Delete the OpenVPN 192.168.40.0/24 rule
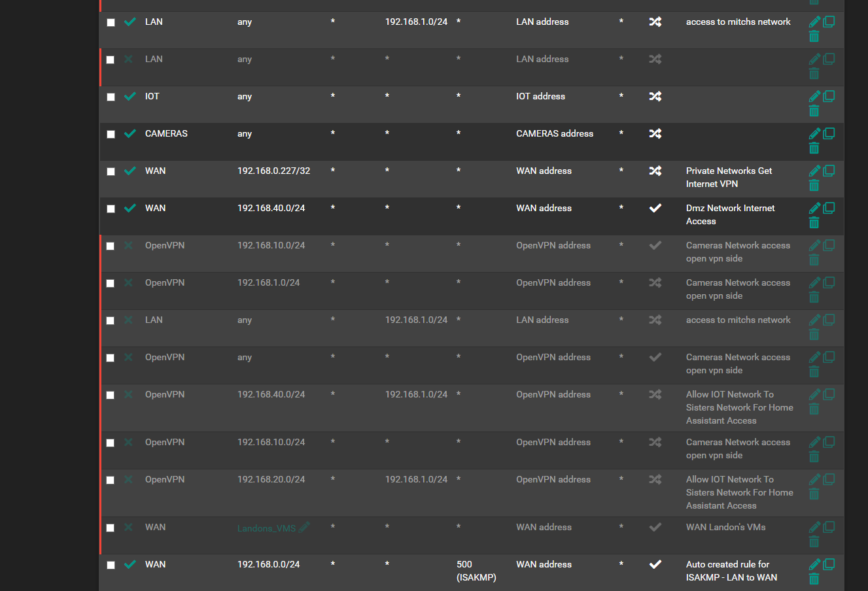The image size is (868, 591). pos(814,409)
